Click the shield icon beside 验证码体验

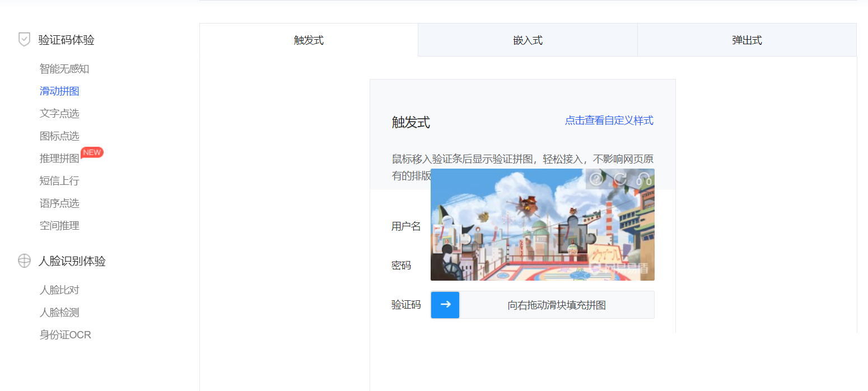tap(24, 40)
